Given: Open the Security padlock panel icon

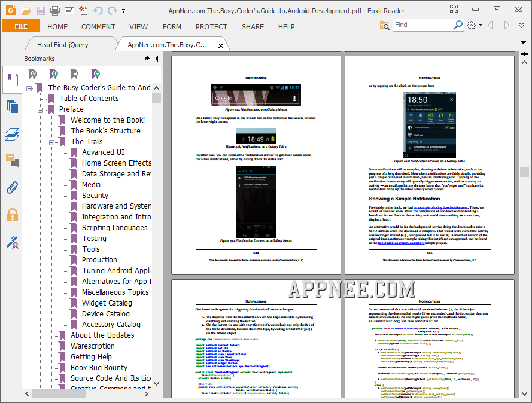Looking at the screenshot, I should click(13, 215).
